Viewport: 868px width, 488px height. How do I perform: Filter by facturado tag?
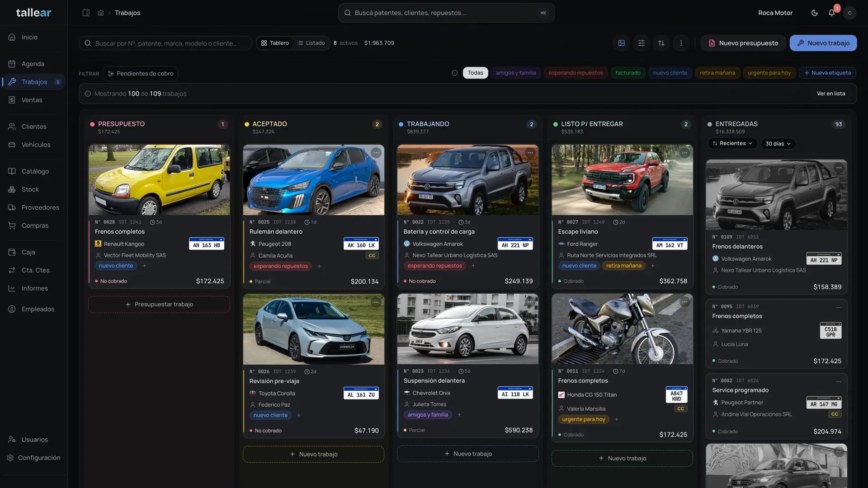pyautogui.click(x=628, y=73)
